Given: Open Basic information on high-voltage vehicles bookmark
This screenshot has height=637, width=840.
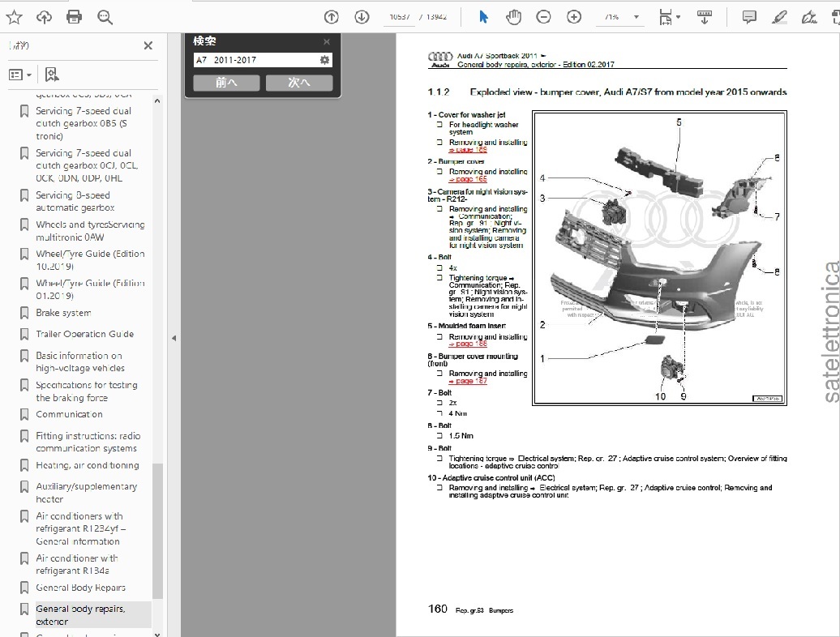Looking at the screenshot, I should tap(80, 362).
